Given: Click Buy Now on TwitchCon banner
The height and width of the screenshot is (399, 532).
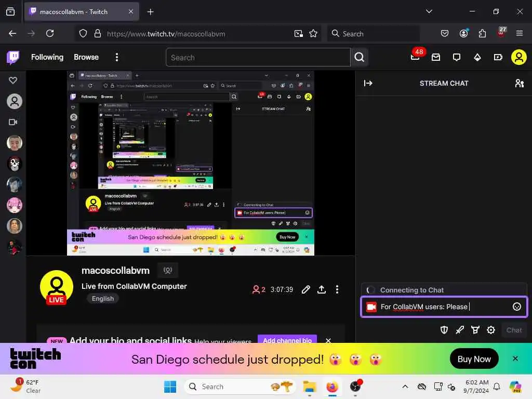Looking at the screenshot, I should pos(474,359).
